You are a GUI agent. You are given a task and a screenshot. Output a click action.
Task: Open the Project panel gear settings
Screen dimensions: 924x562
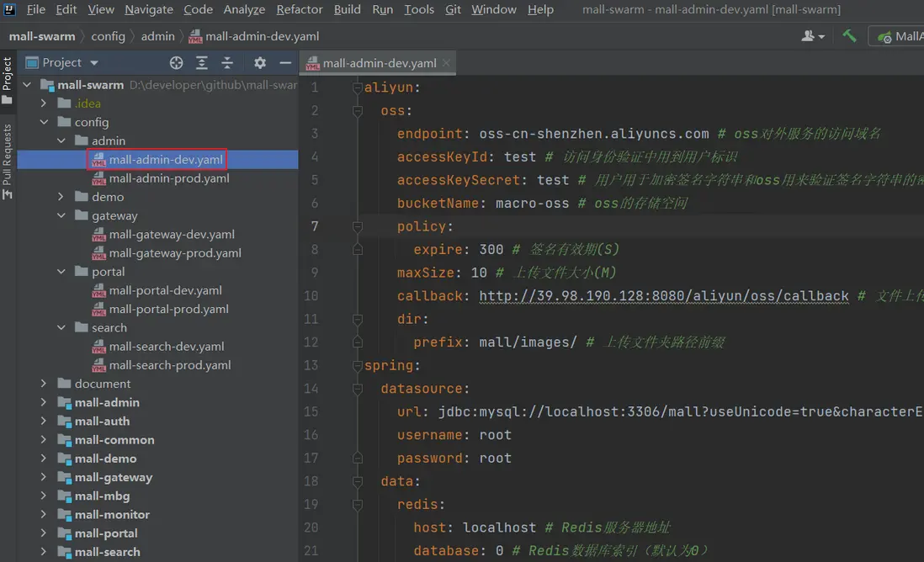[x=260, y=63]
